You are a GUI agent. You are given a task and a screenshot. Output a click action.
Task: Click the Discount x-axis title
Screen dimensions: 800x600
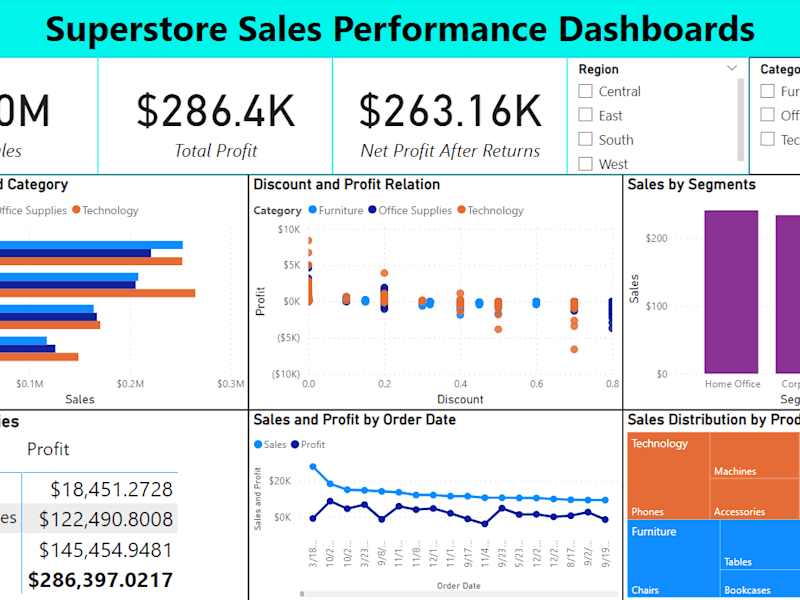pyautogui.click(x=460, y=399)
